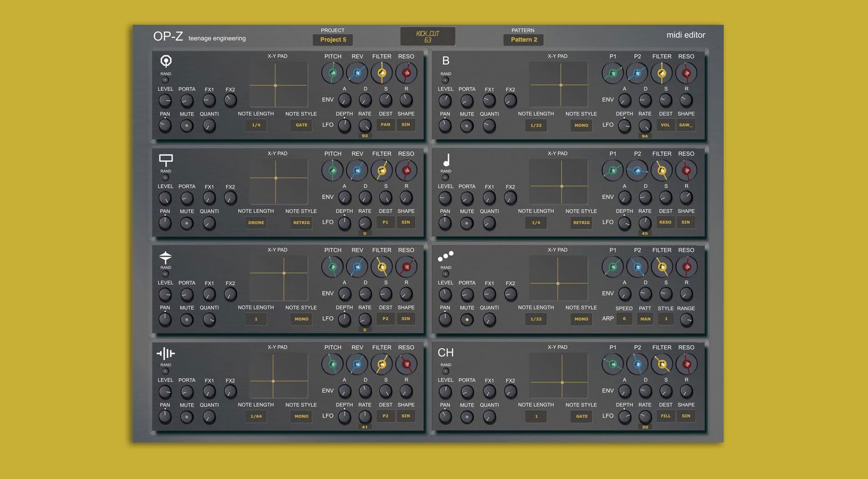Click the midi editor label

(686, 35)
